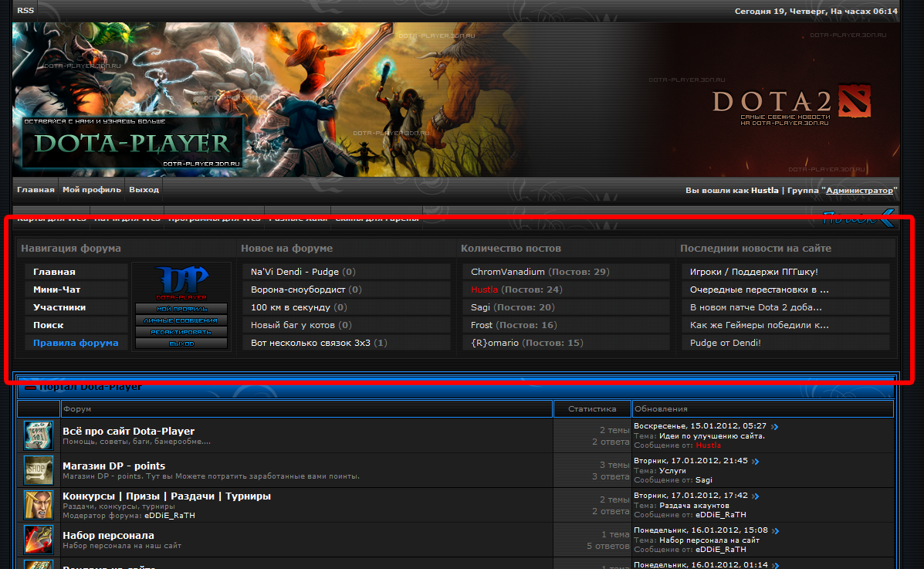Screen dimensions: 924x569
Task: Open Hustla user in post count list
Action: (485, 290)
